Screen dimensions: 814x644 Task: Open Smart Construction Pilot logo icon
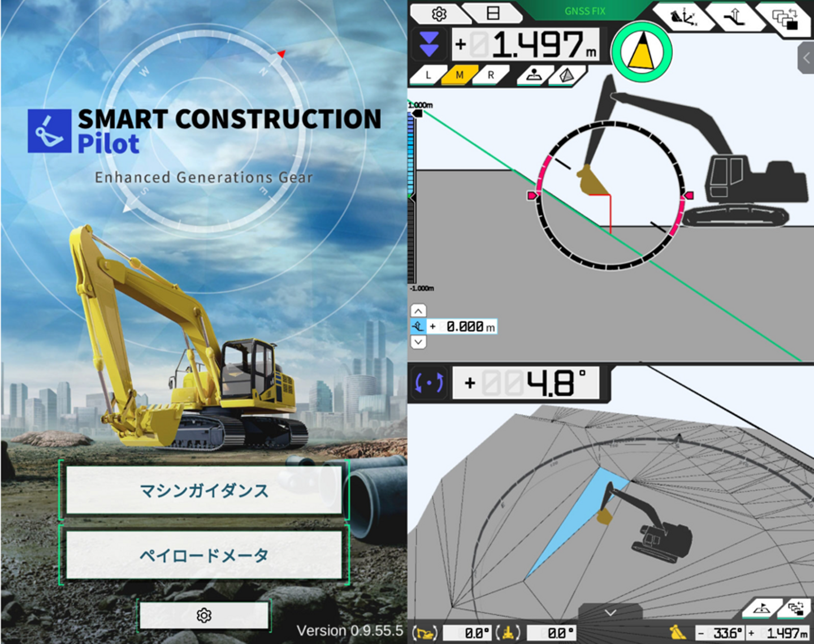pyautogui.click(x=50, y=131)
